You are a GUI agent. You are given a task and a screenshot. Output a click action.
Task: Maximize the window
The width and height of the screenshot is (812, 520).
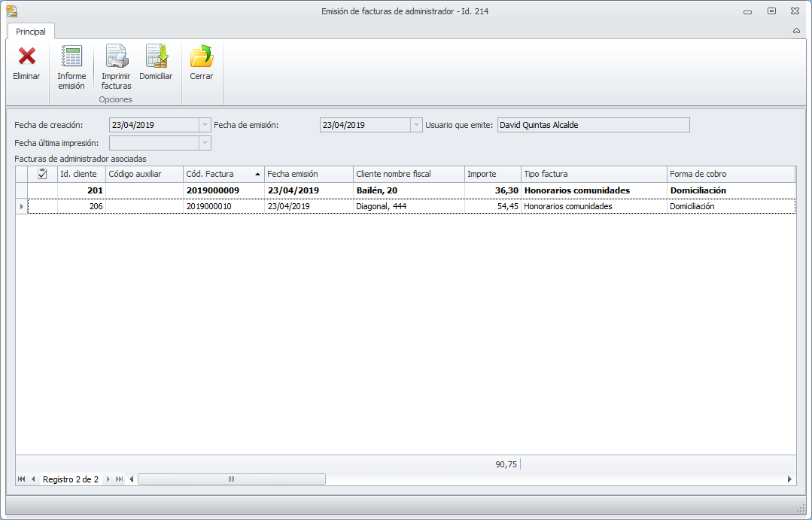coord(771,11)
